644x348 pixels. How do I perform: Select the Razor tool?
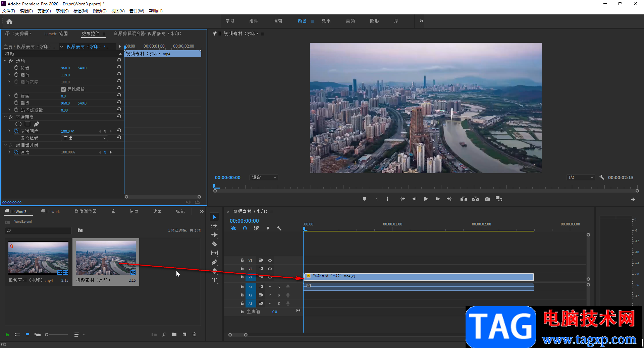coord(214,244)
